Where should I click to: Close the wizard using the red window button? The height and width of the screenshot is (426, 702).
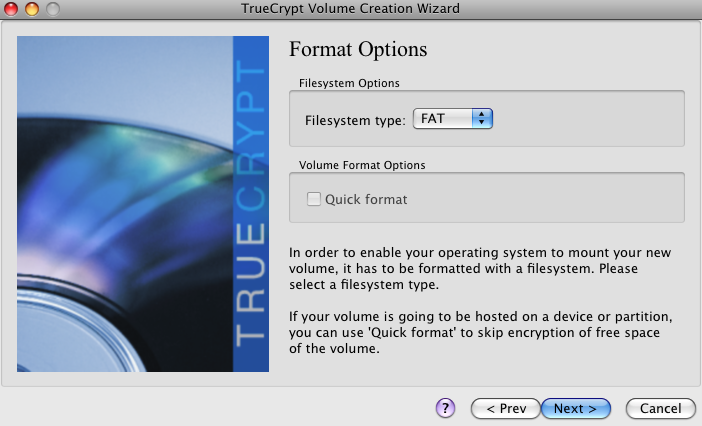11,9
